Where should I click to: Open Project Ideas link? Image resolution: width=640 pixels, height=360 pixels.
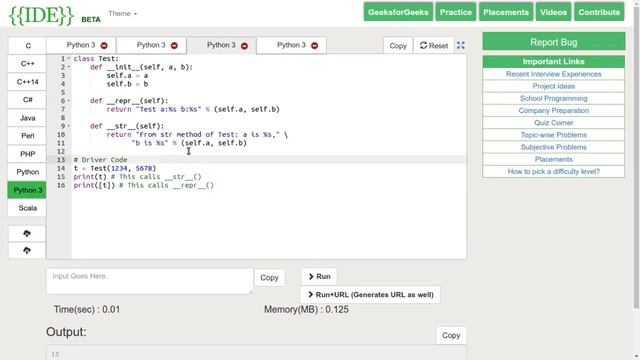pos(553,86)
